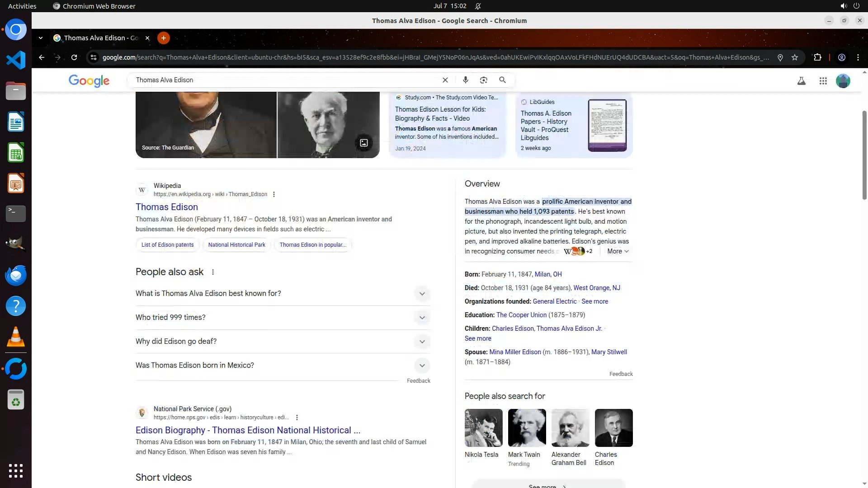Open Google Lens image search icon
The image size is (868, 488).
coord(484,80)
